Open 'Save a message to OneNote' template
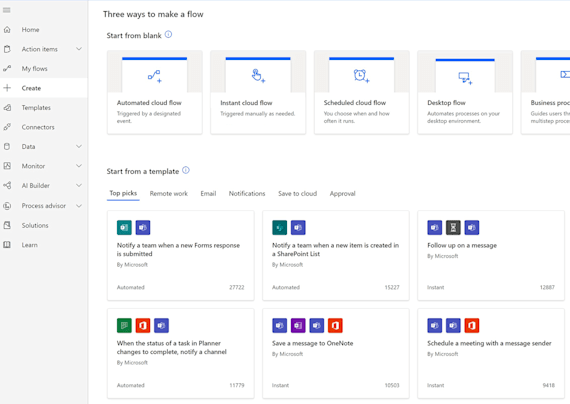Viewport: 570px width, 404px height. point(336,353)
